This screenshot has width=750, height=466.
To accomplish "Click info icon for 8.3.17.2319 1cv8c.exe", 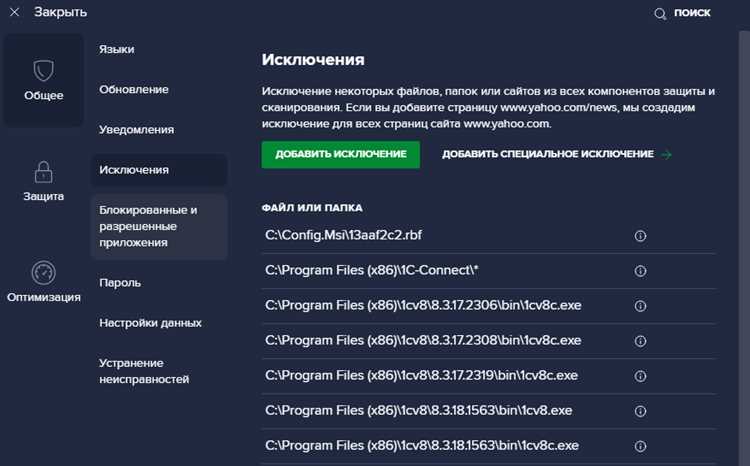I will pos(640,376).
